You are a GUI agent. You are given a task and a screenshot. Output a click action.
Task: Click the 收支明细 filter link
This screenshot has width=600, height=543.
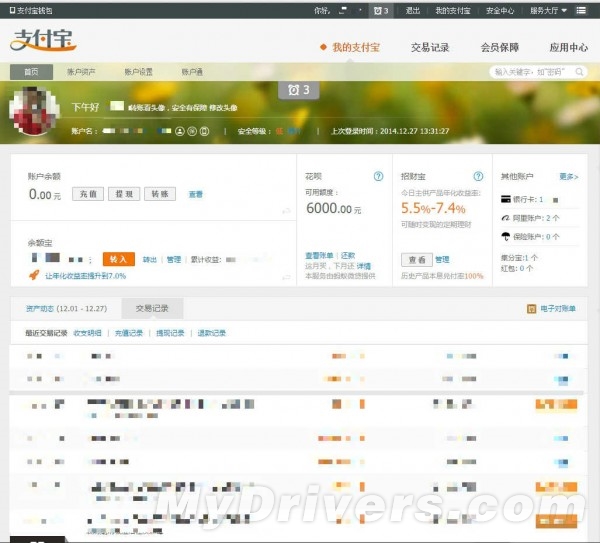[x=87, y=333]
